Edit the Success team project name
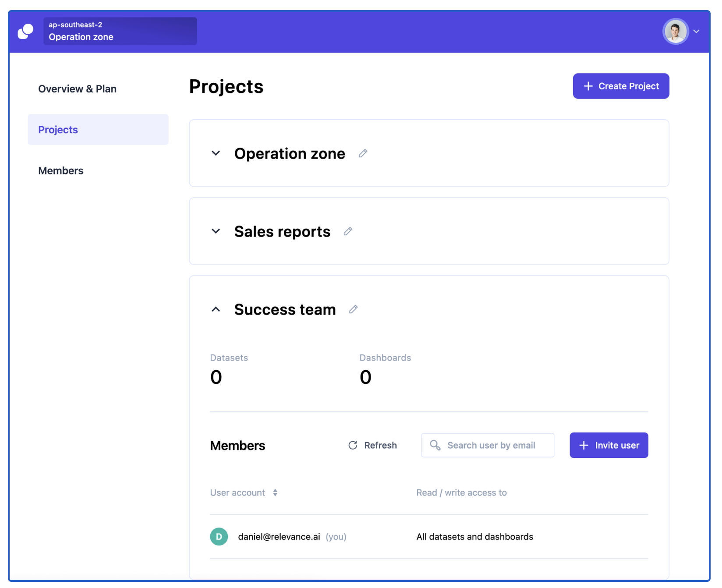 tap(353, 309)
